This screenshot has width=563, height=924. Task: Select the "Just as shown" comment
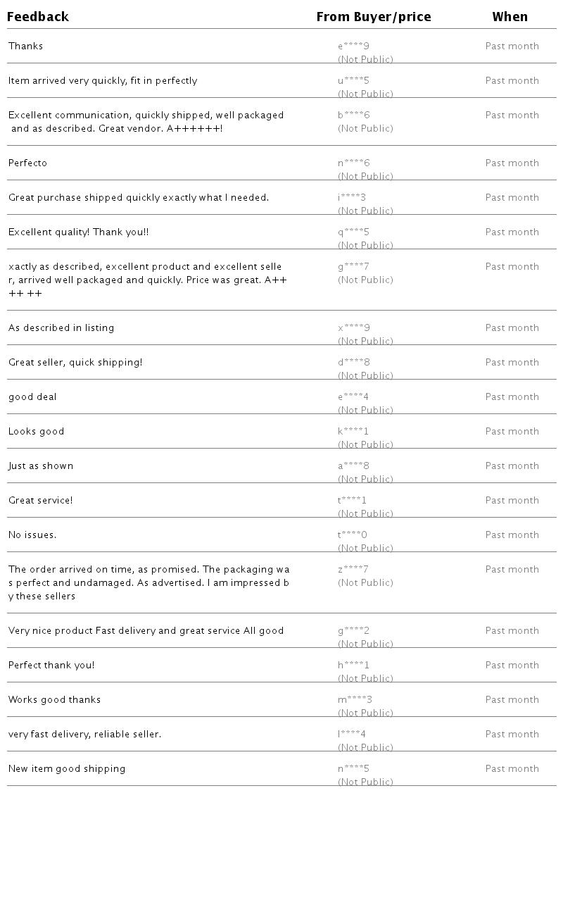tap(41, 466)
